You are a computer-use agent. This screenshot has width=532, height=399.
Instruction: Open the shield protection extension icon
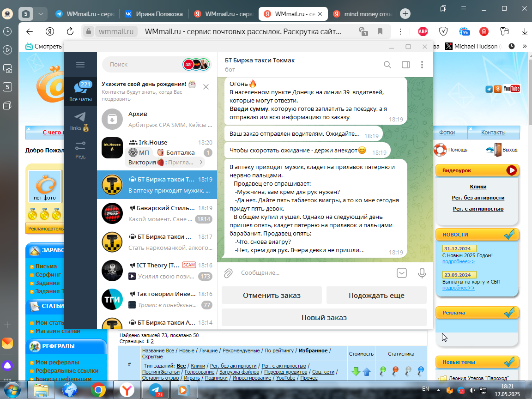[443, 31]
